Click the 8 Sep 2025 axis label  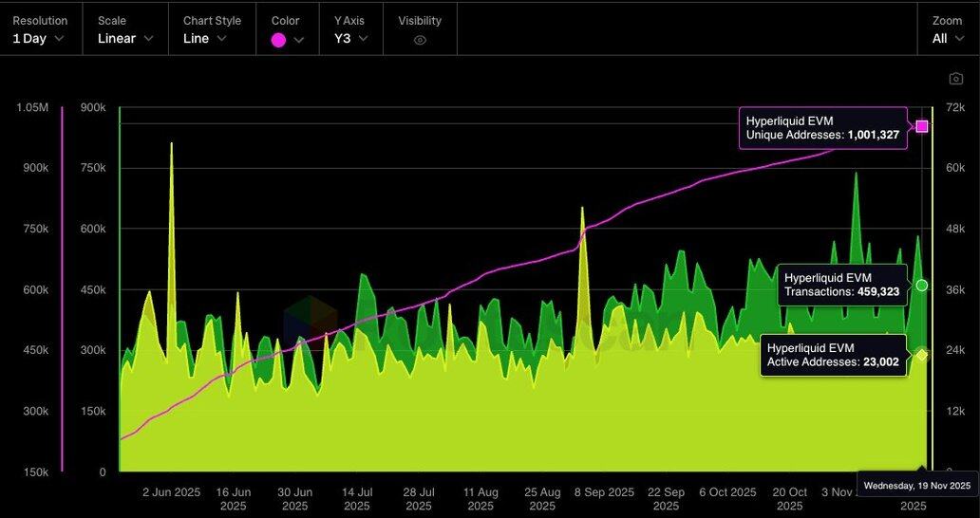tap(604, 492)
